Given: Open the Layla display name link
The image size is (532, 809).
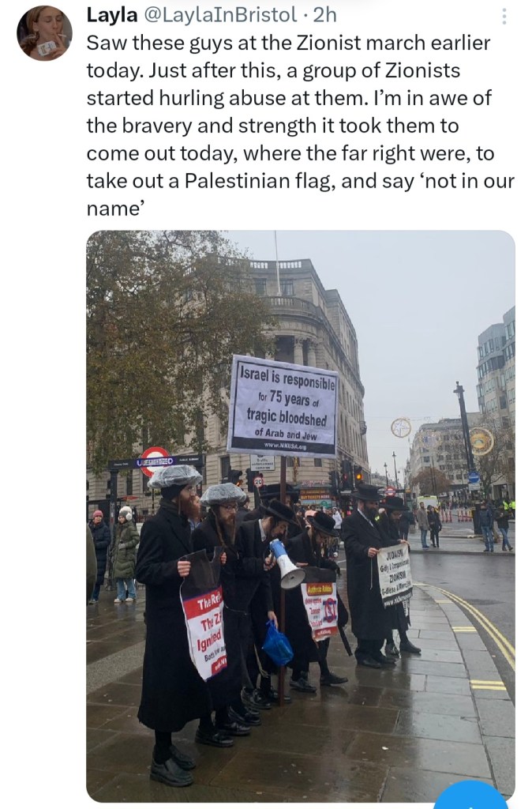Looking at the screenshot, I should click(x=112, y=15).
